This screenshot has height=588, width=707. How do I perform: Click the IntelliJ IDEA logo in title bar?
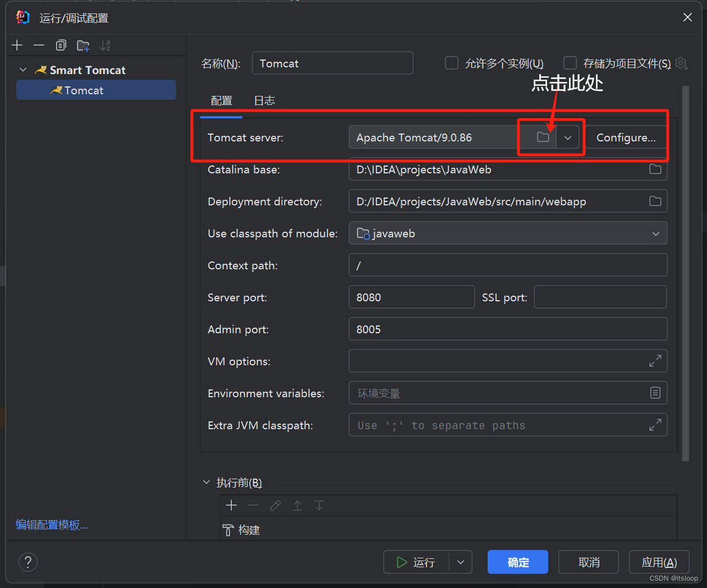23,17
